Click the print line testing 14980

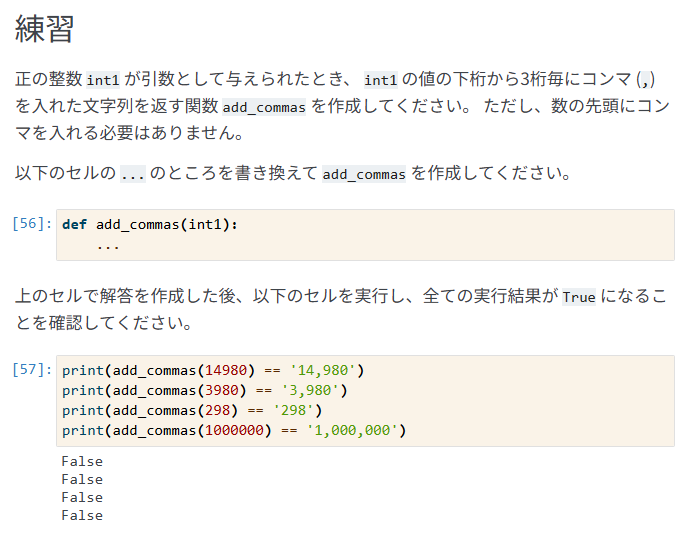pyautogui.click(x=213, y=370)
